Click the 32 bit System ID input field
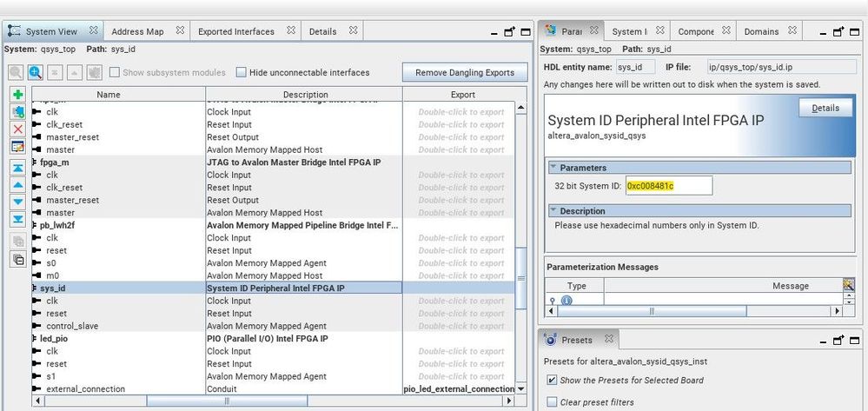 [669, 186]
